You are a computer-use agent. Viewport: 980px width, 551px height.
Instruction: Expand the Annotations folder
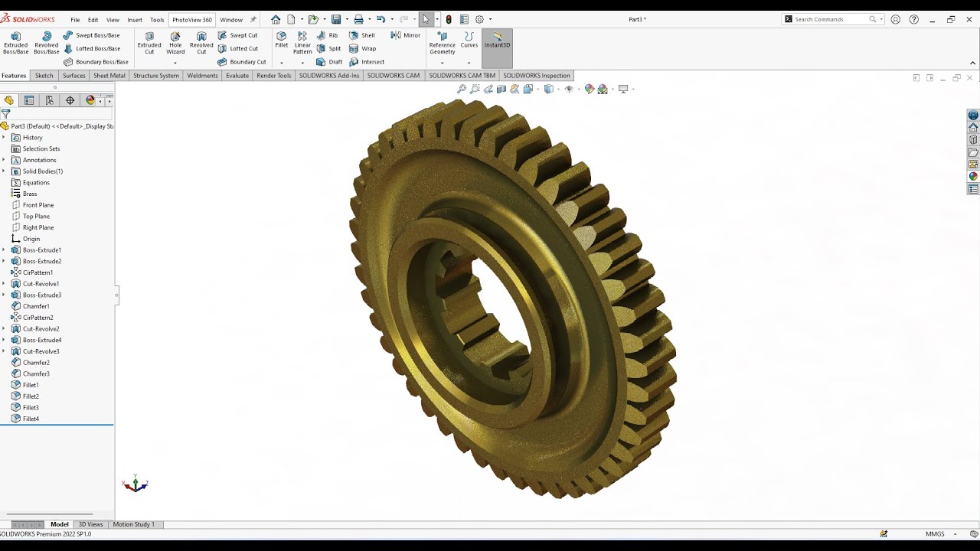[4, 160]
